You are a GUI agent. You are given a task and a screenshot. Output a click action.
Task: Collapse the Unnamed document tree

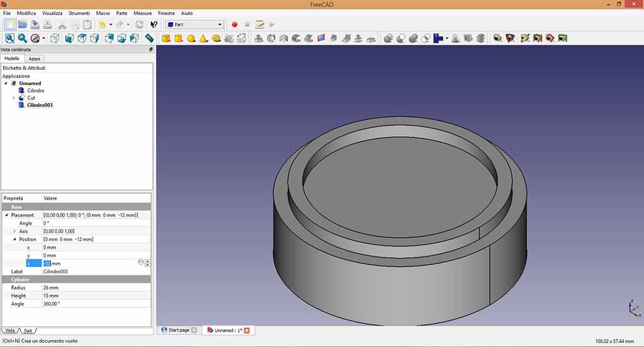6,83
